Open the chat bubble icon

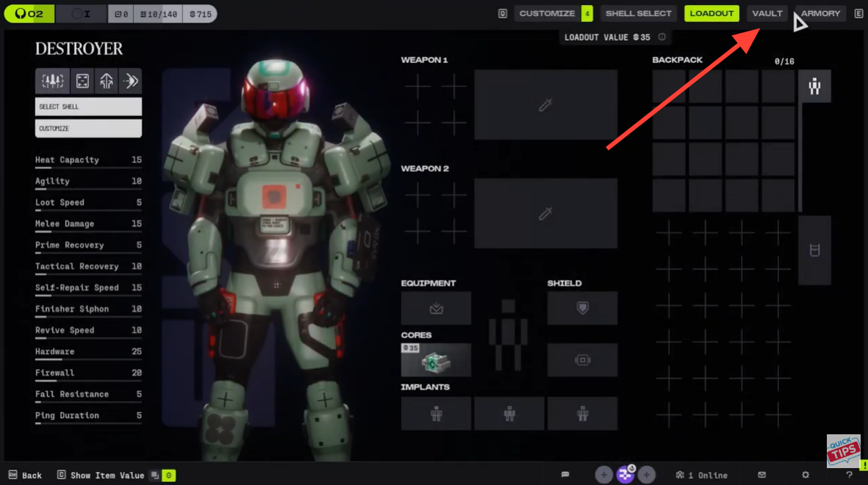(x=565, y=475)
